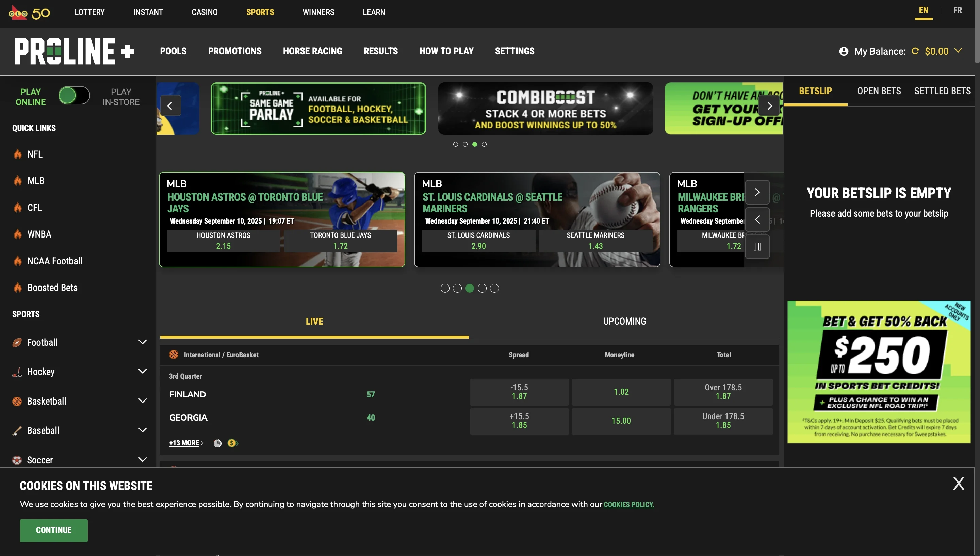The height and width of the screenshot is (556, 980).
Task: Switch to the Settled Bets tab
Action: (x=942, y=91)
